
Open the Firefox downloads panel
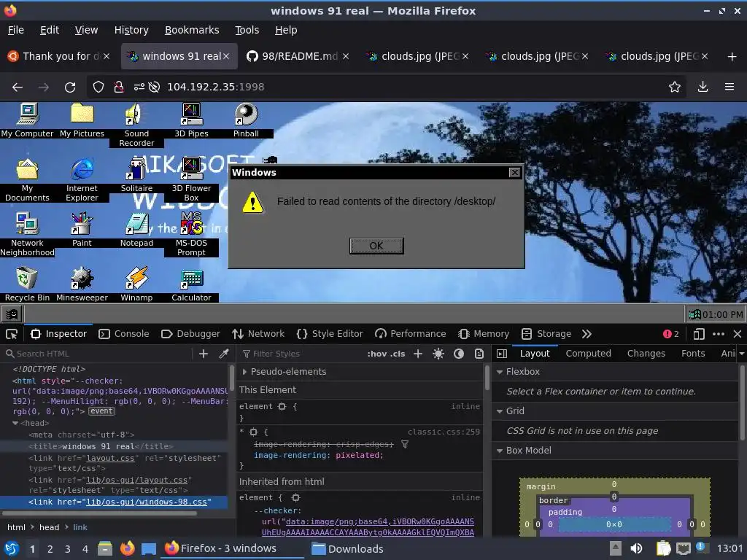[x=703, y=87]
